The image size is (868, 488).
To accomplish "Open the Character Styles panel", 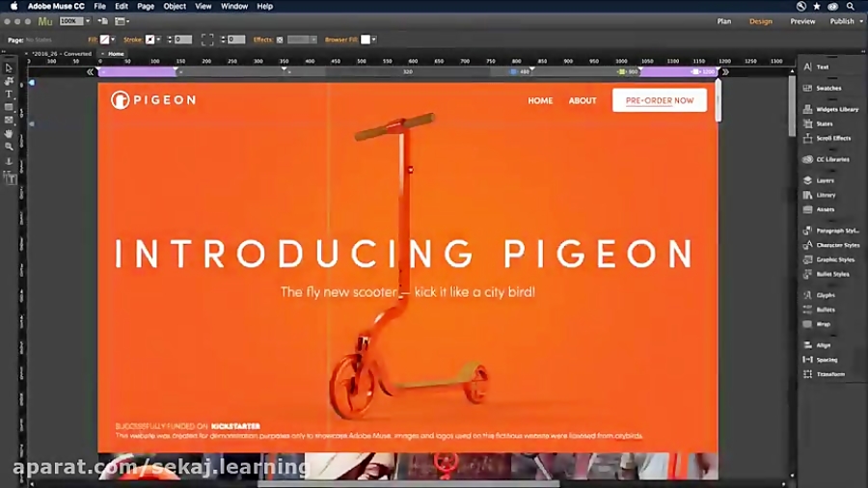I will click(831, 245).
